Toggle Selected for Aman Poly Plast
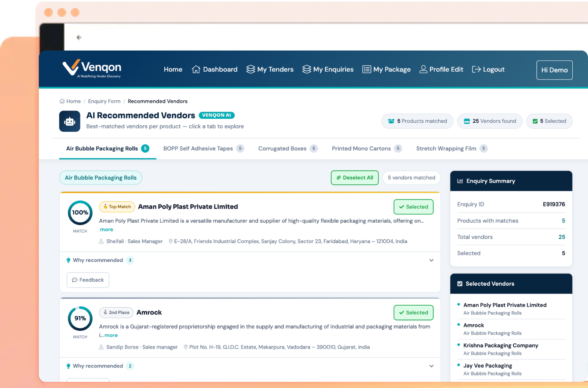588x388 pixels. 413,207
